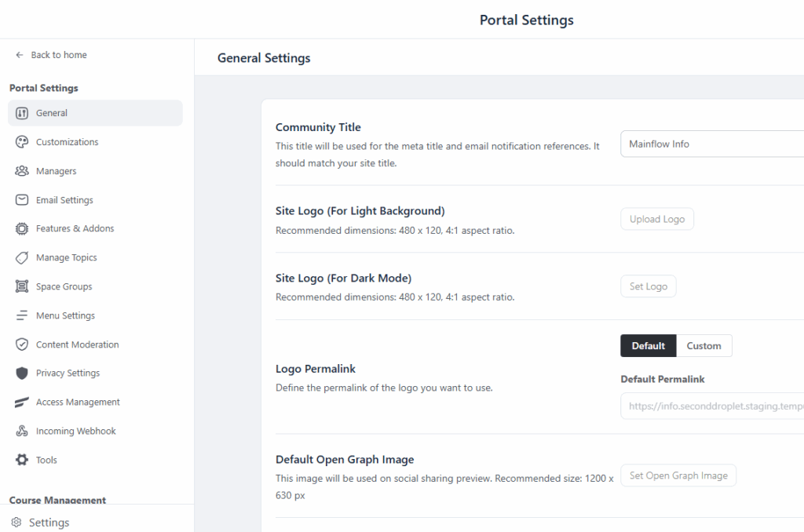Click the Incoming Webhook icon
This screenshot has height=532, width=804.
(x=22, y=431)
